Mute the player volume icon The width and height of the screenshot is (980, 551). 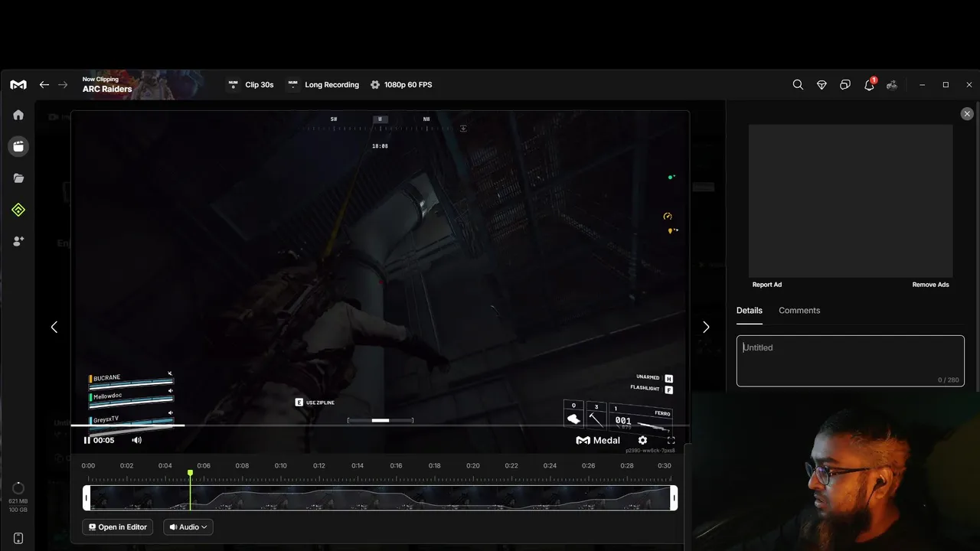point(136,440)
